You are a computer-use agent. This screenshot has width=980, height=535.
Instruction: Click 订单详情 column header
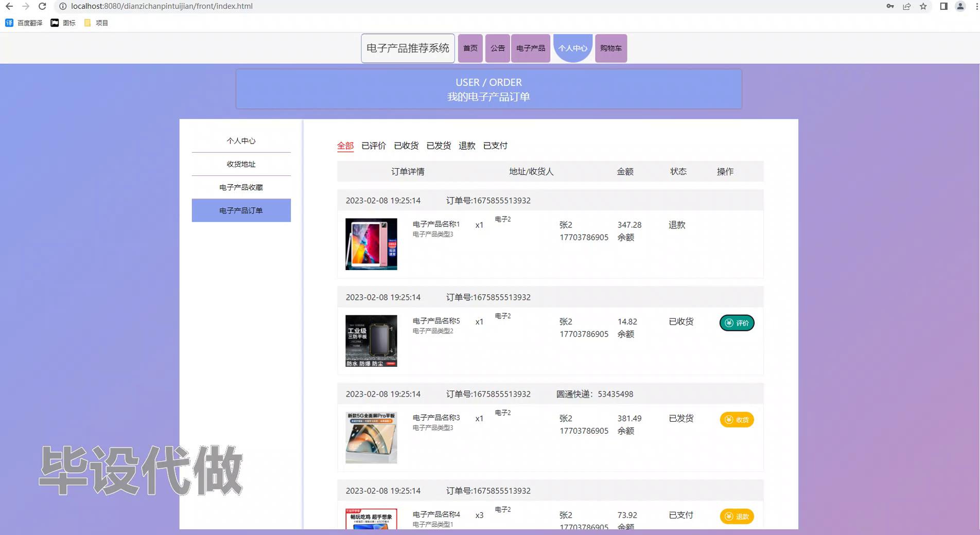(x=408, y=172)
